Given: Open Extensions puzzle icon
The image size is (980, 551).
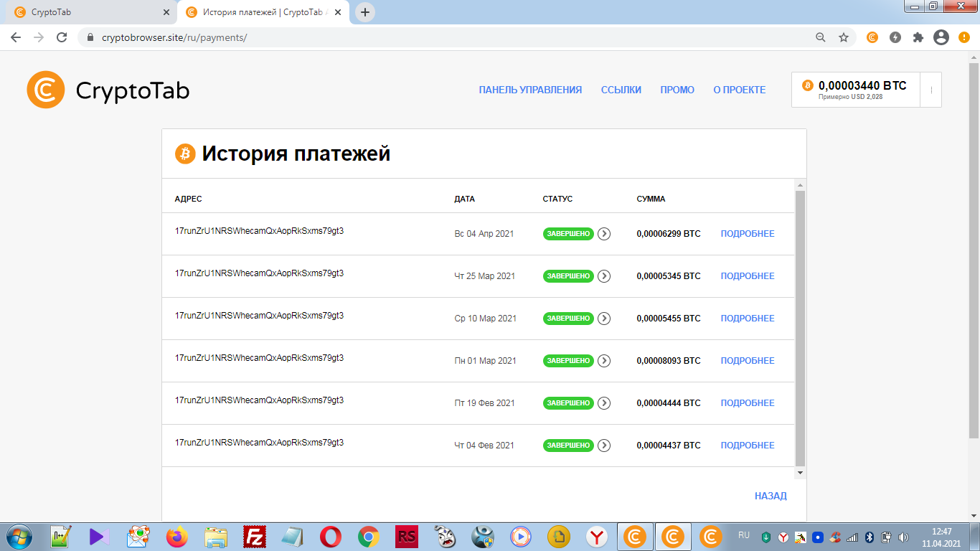Looking at the screenshot, I should click(918, 37).
